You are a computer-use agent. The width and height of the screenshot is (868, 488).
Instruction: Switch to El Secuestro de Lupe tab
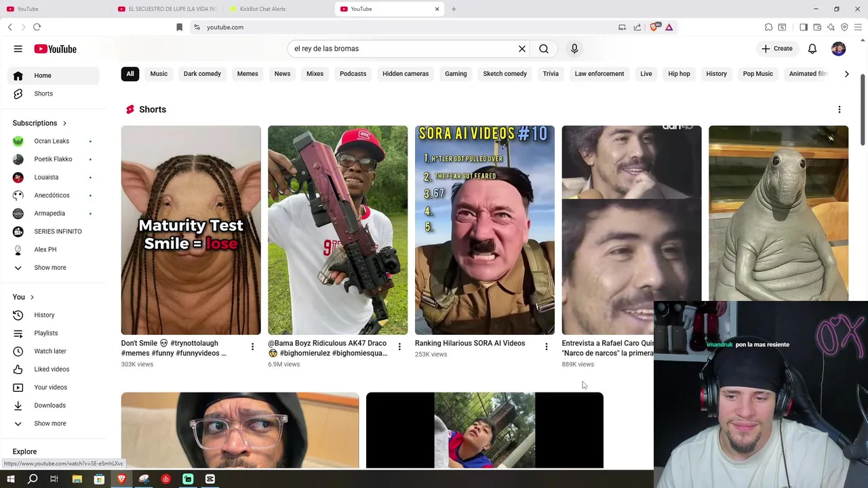167,9
